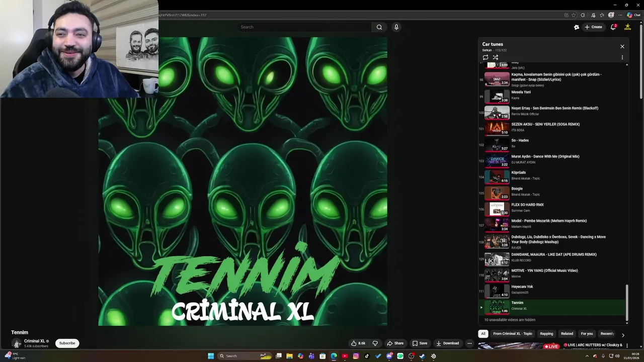Open TikTok from taskbar
644x362 pixels.
pyautogui.click(x=367, y=356)
